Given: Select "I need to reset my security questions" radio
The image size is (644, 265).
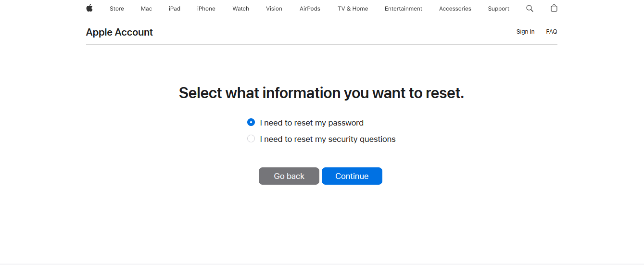Looking at the screenshot, I should (x=251, y=139).
